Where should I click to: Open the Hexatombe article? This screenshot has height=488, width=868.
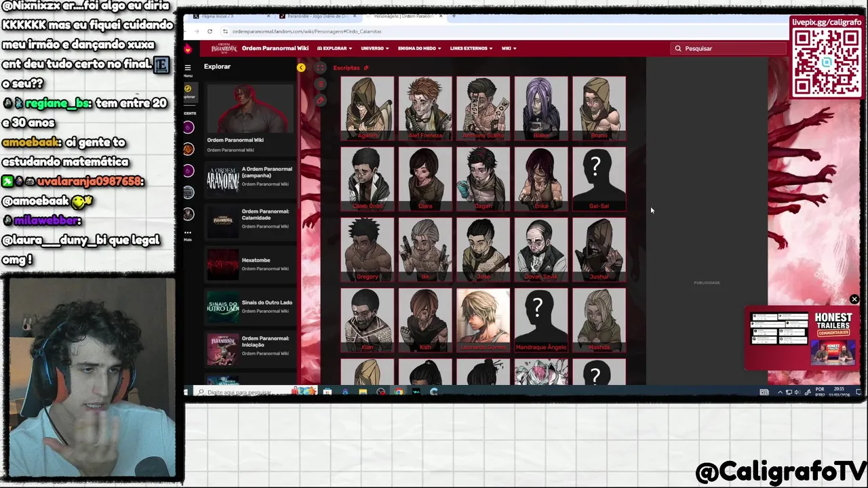[x=250, y=264]
